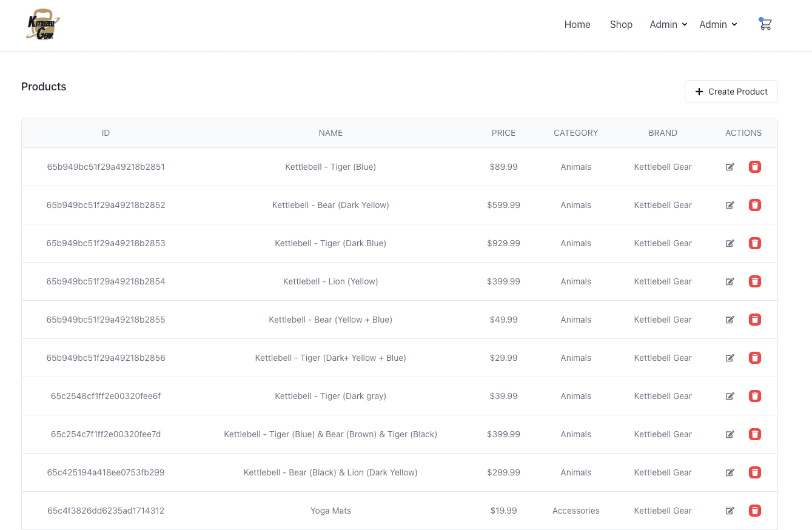Select the NAME column header
Screen dimensions: 812x530
331,133
